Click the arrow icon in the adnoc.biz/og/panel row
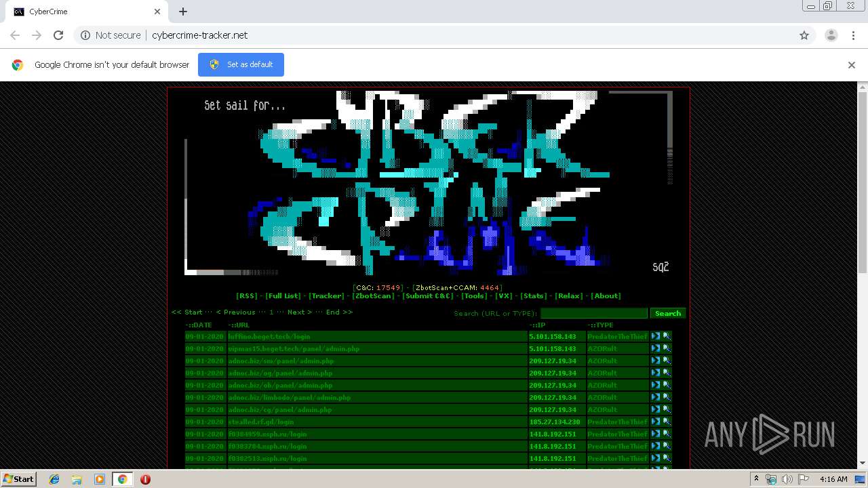 click(x=656, y=373)
